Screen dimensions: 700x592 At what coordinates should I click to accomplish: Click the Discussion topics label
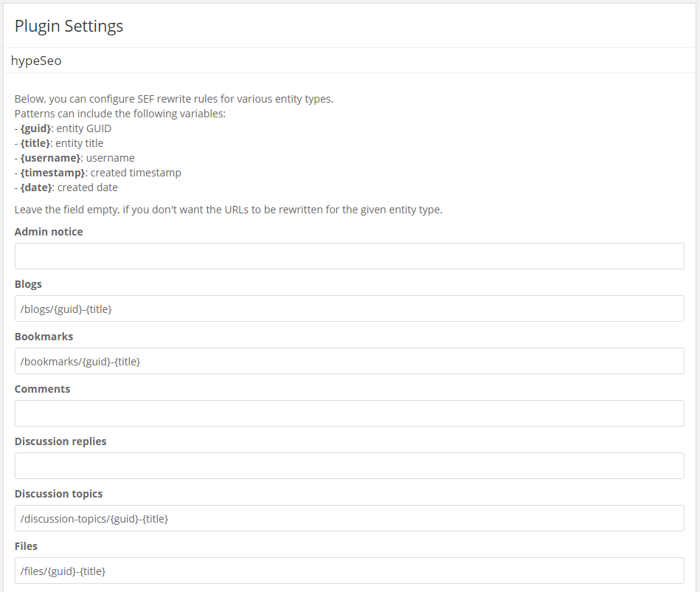point(58,494)
